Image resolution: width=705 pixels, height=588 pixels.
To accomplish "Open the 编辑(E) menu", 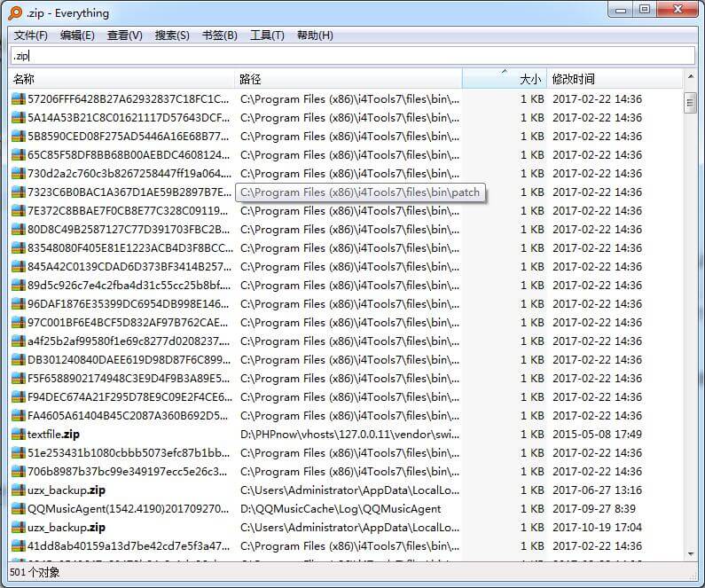I will 77,35.
